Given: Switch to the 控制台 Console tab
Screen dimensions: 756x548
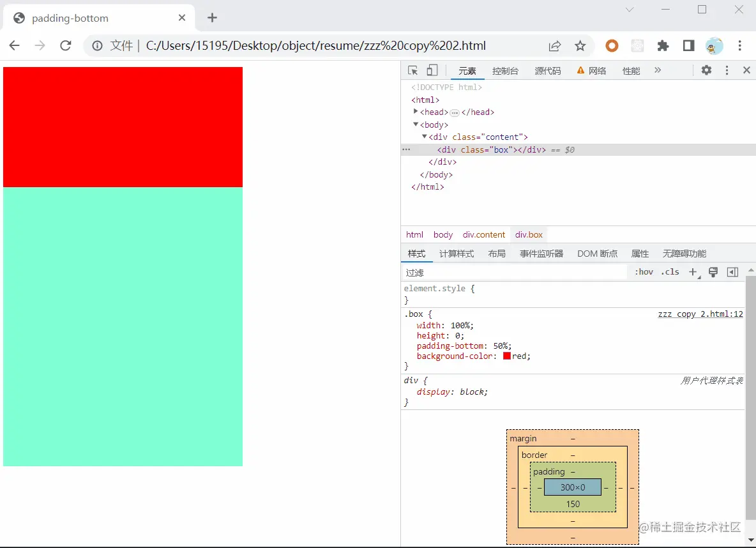Looking at the screenshot, I should click(x=505, y=71).
